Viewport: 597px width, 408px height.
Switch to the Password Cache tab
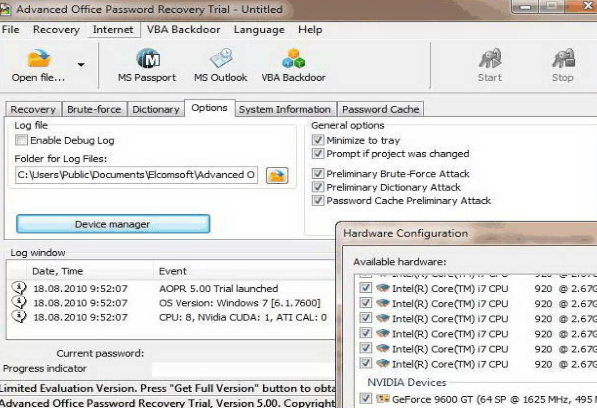[x=381, y=110]
